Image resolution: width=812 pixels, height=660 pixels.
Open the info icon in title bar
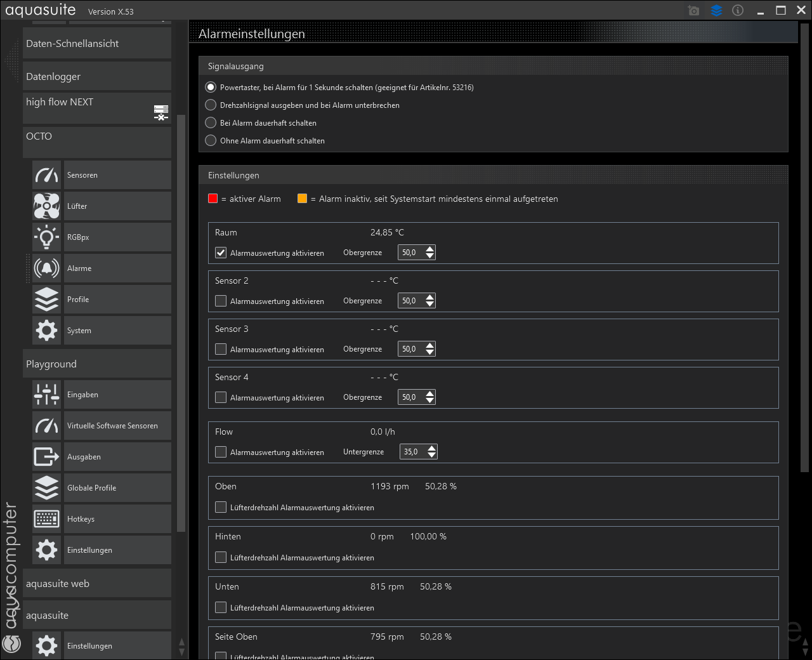coord(738,11)
